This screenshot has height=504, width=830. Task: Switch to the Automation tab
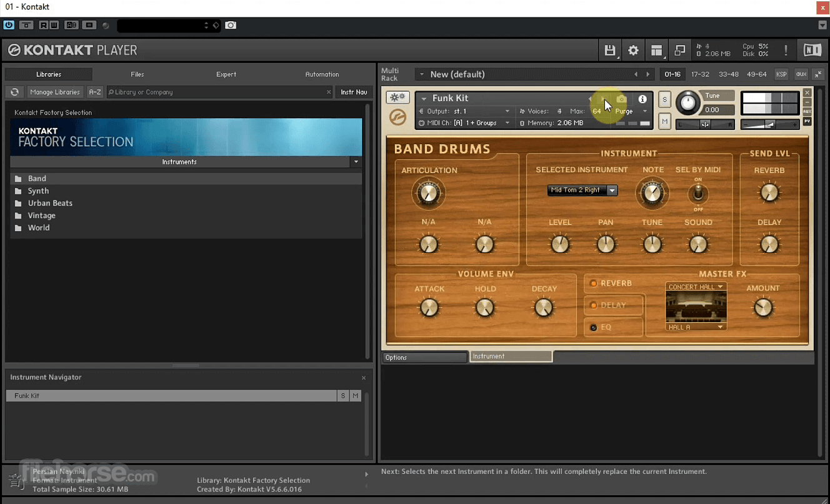(x=322, y=74)
